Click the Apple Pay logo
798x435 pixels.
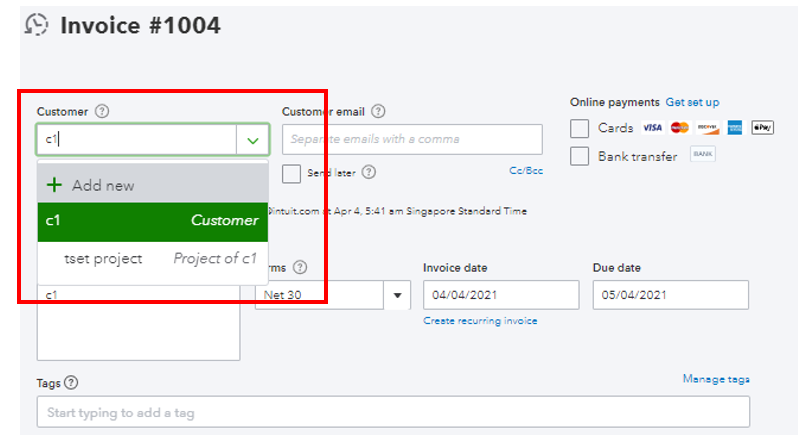point(762,128)
